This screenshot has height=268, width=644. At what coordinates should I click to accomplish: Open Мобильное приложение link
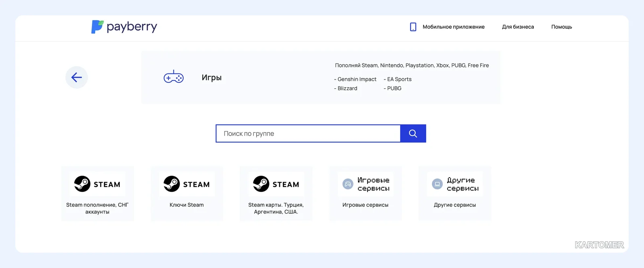pyautogui.click(x=454, y=27)
